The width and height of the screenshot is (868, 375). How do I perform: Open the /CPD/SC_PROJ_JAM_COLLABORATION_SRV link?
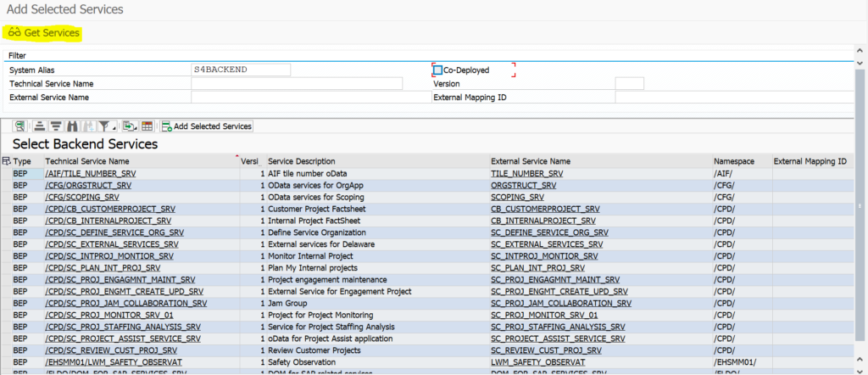click(x=126, y=303)
